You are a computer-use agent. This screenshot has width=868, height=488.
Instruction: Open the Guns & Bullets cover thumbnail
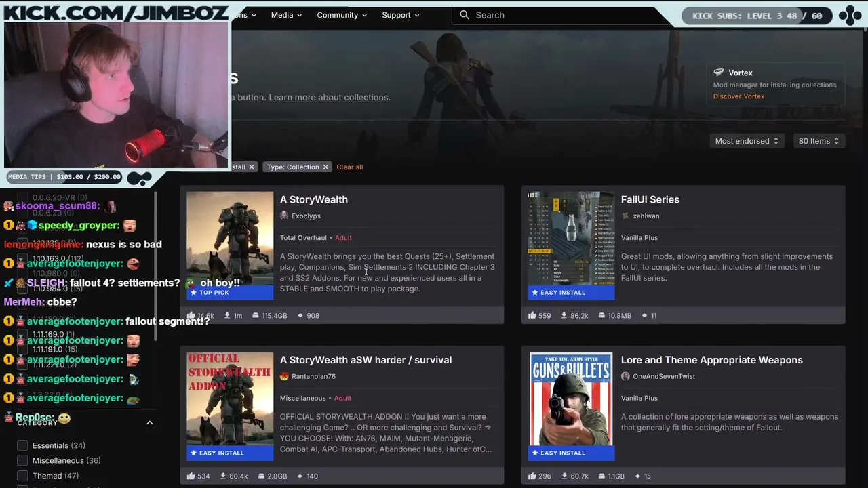tap(572, 406)
